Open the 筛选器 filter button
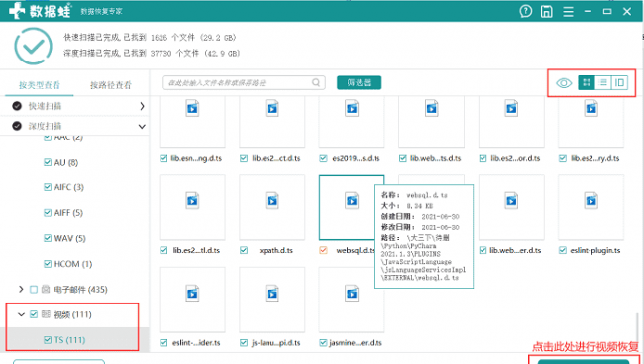 [x=359, y=82]
